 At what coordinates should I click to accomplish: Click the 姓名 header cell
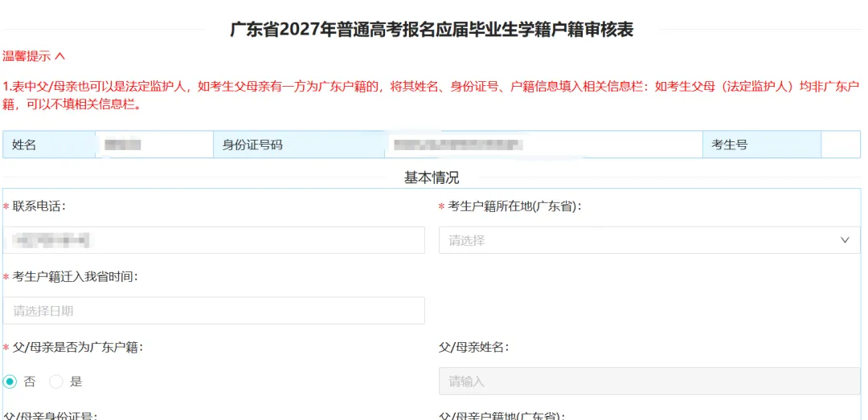tap(49, 145)
